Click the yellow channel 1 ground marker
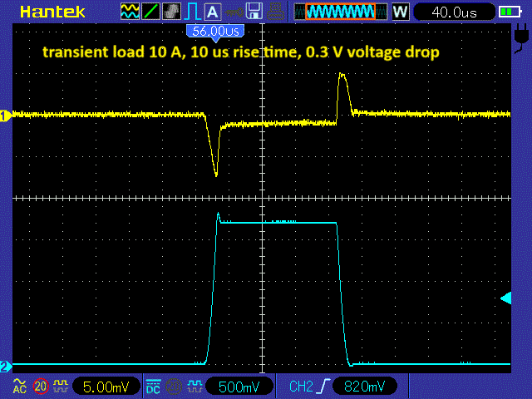Screen dimensions: 532x399 tap(6, 116)
